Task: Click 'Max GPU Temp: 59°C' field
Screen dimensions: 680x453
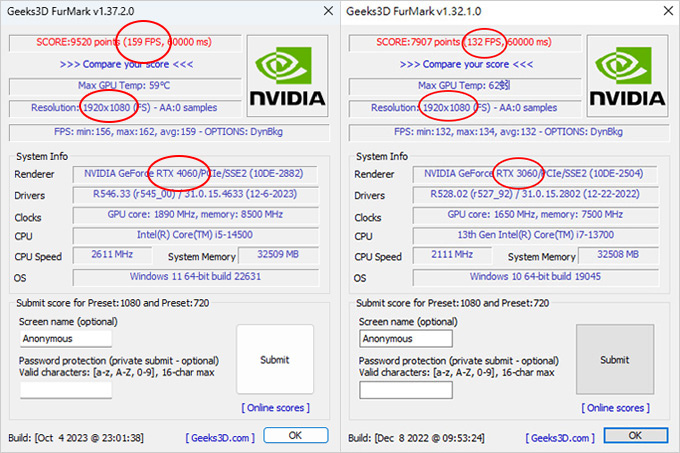Action: click(x=125, y=86)
